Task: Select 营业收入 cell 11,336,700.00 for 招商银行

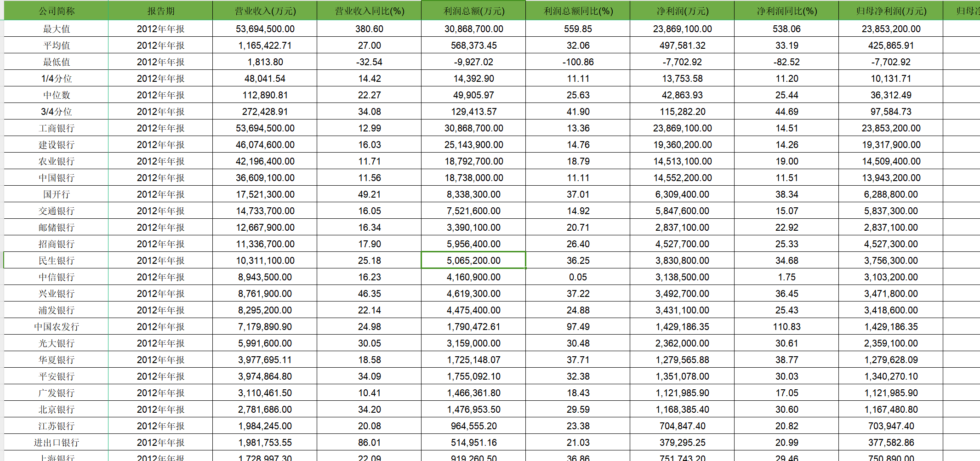Action: click(x=265, y=244)
